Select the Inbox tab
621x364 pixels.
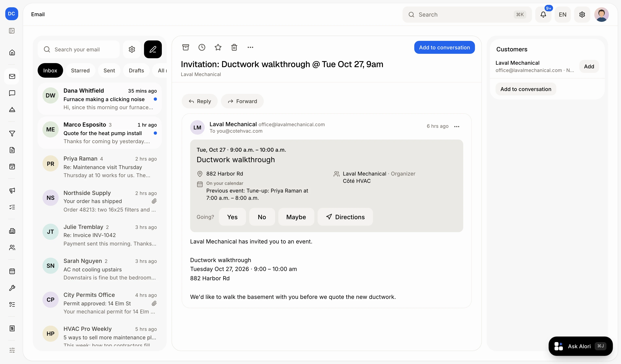[50, 70]
